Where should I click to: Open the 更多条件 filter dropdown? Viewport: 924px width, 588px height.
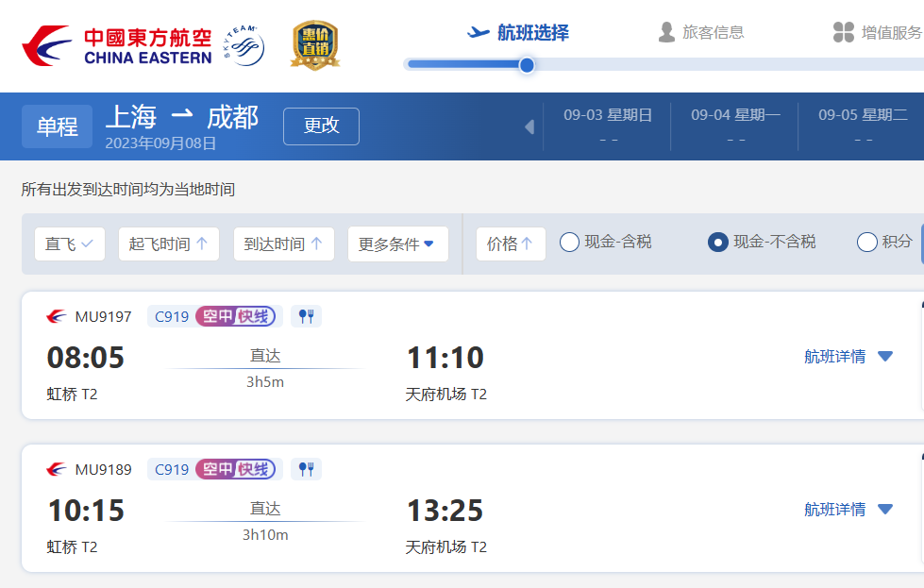point(397,244)
